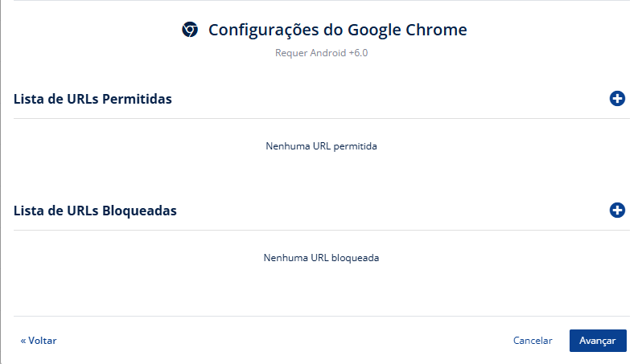Viewport: 642px width, 364px height.
Task: Cancel the Chrome configuration
Action: 533,340
